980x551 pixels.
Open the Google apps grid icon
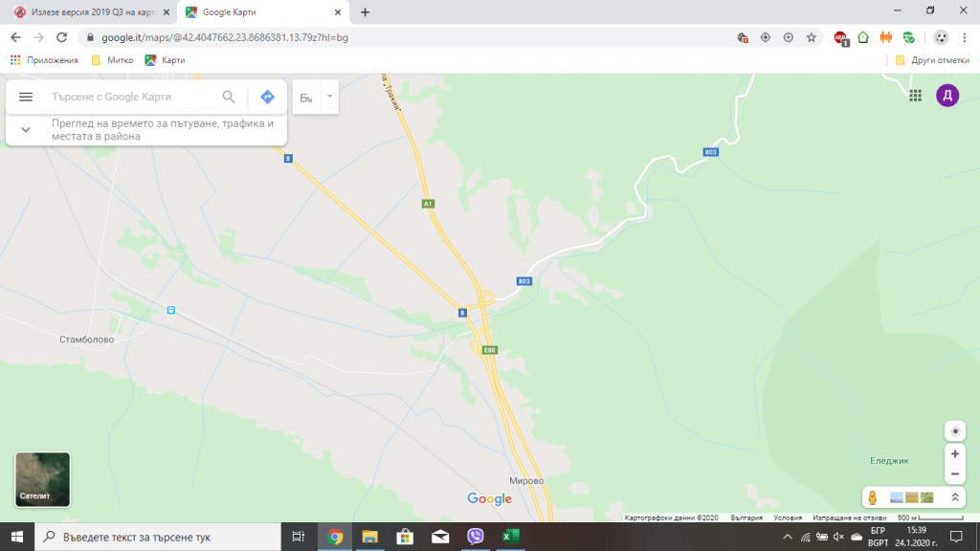coord(916,96)
